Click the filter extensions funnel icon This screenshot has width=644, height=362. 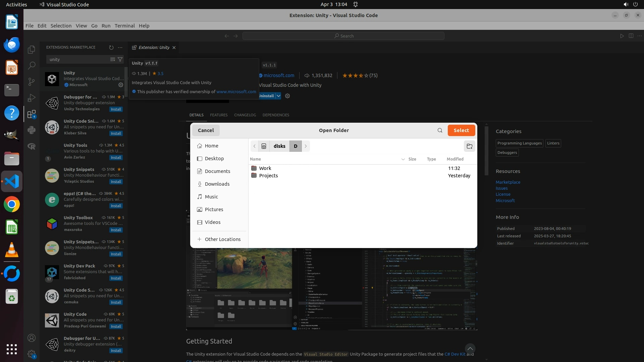pos(120,59)
